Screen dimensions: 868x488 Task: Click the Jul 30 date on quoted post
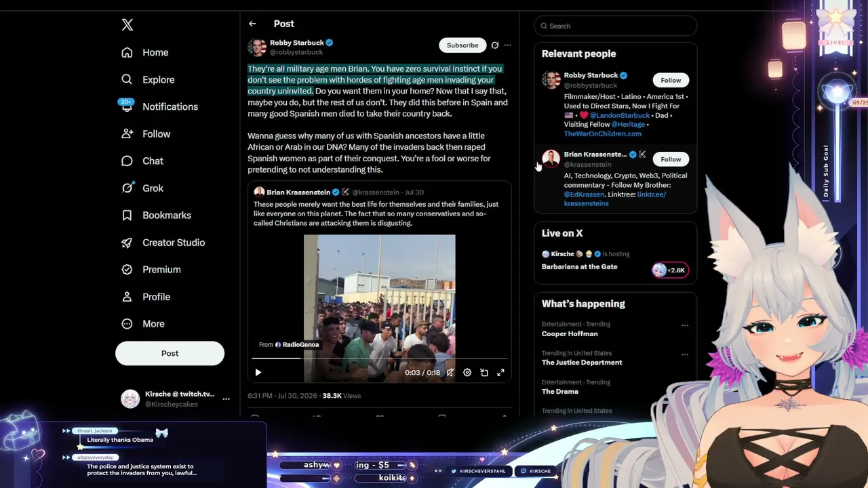point(414,192)
